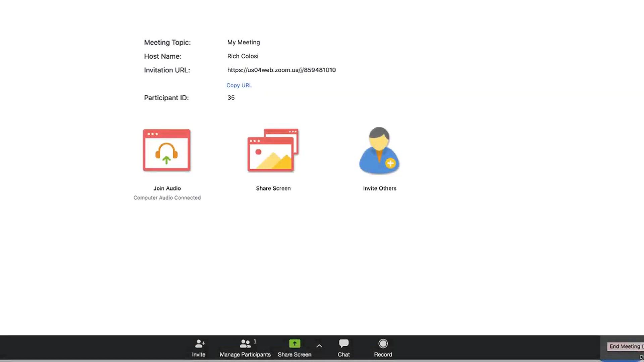The height and width of the screenshot is (362, 644).
Task: Click the Participant ID value 35
Action: coord(231,98)
